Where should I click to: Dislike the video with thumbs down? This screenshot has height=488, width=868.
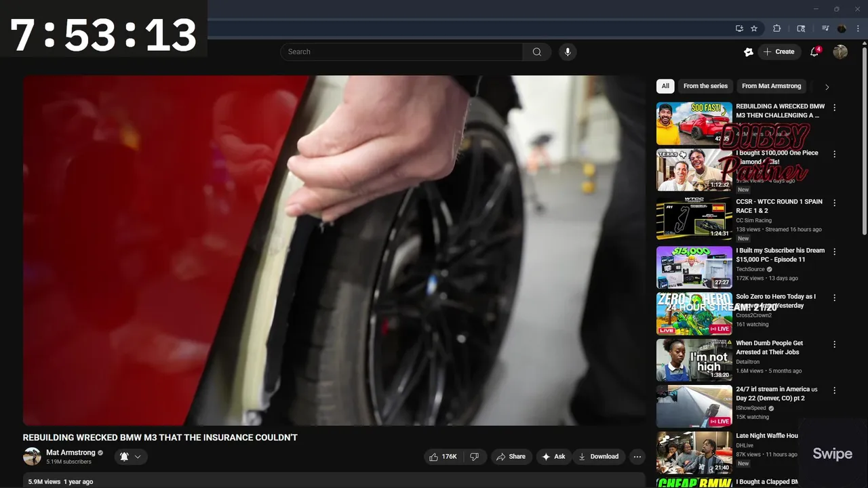475,457
